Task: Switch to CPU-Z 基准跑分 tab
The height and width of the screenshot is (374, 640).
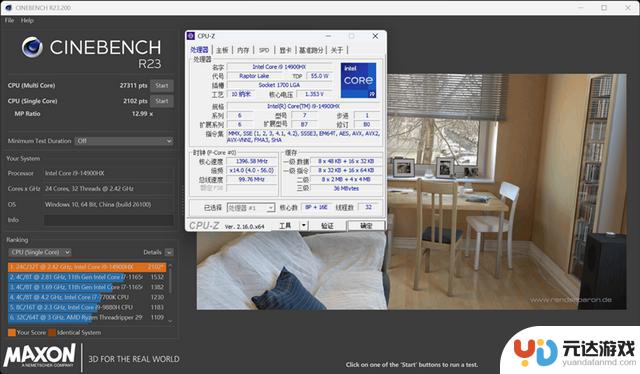Action: [x=311, y=50]
